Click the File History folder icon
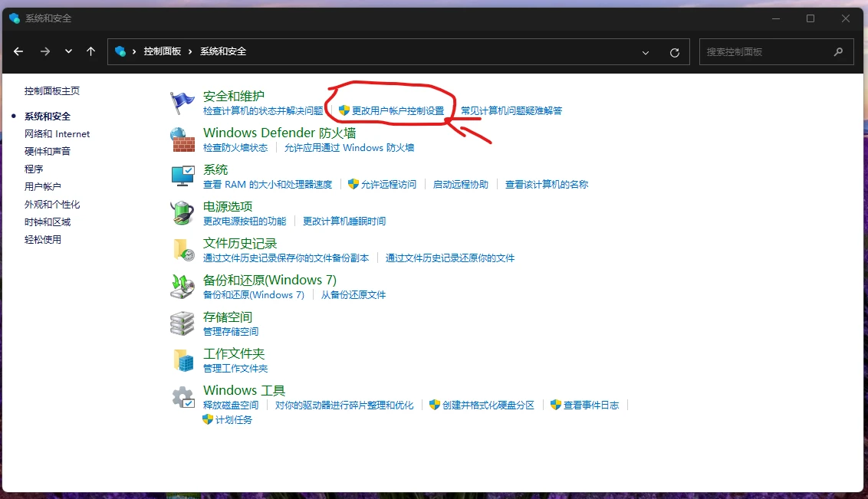Viewport: 868px width, 499px height. (182, 249)
